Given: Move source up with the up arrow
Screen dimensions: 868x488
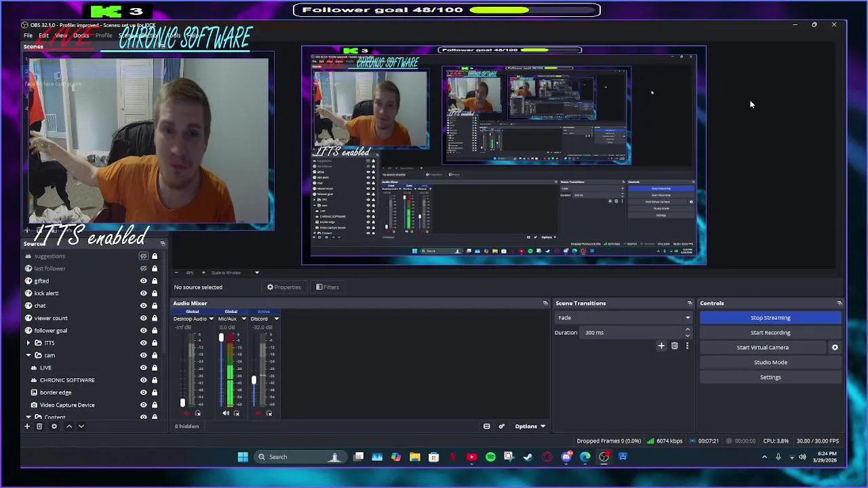Looking at the screenshot, I should 68,426.
